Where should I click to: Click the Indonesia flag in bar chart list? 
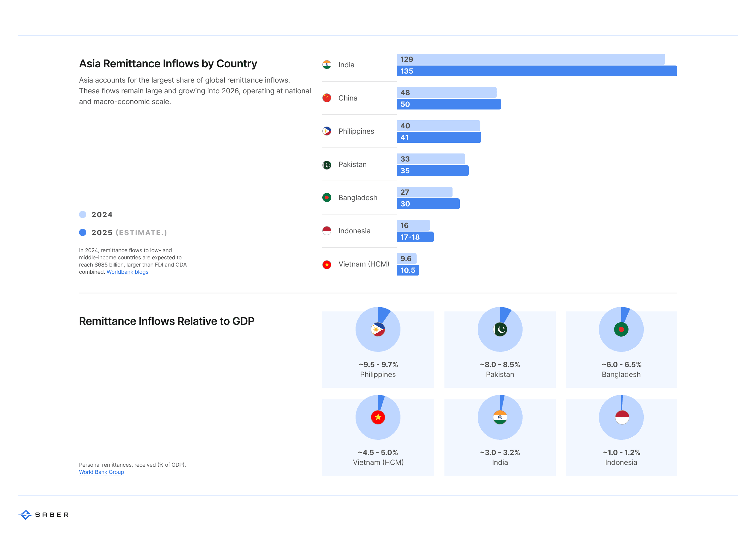327,231
